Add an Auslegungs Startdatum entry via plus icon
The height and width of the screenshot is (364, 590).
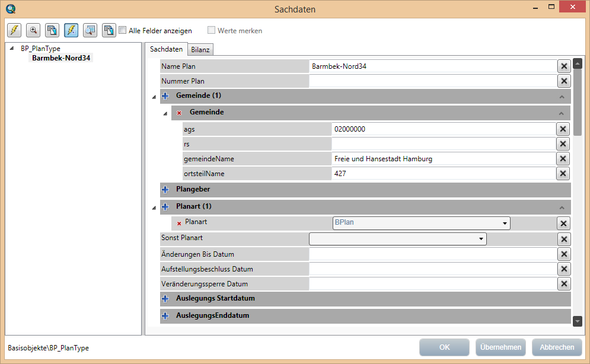pyautogui.click(x=165, y=298)
